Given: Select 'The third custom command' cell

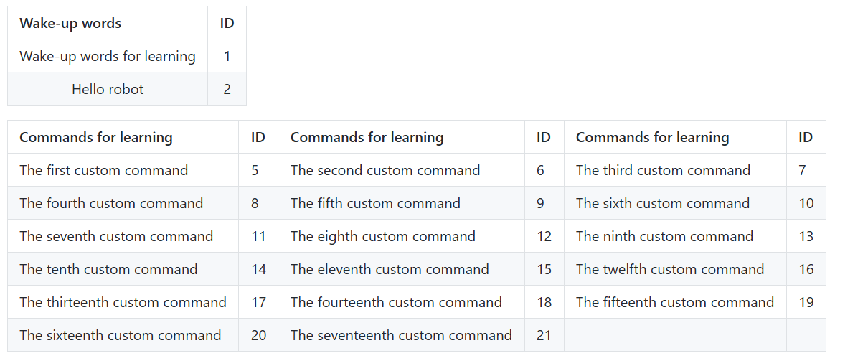Looking at the screenshot, I should click(x=675, y=170).
